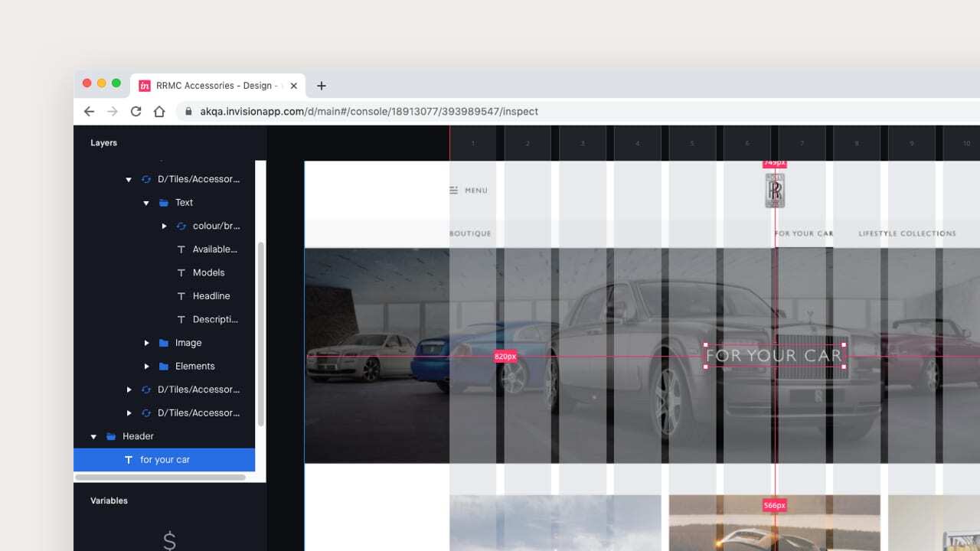Click the browser forward arrow
980x551 pixels.
(113, 111)
